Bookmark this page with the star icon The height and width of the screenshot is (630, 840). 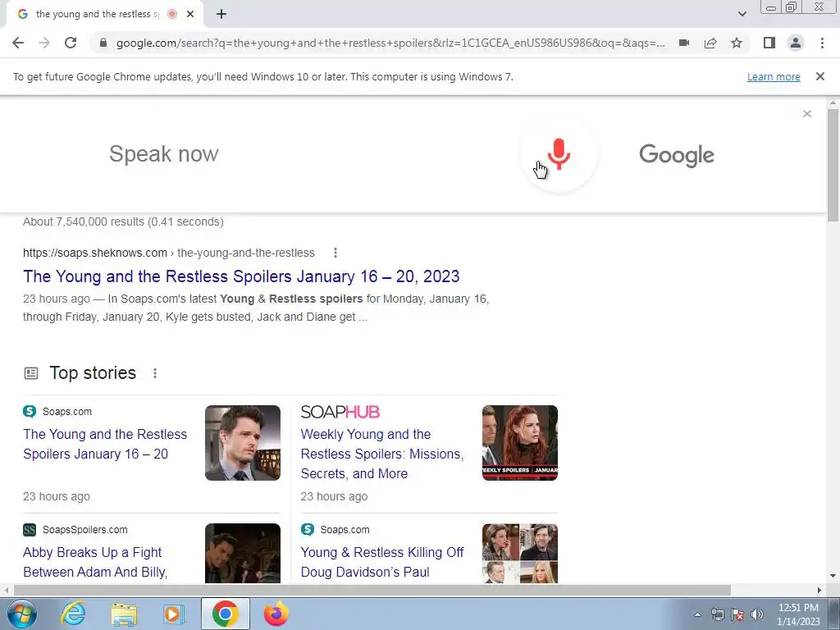coord(737,43)
